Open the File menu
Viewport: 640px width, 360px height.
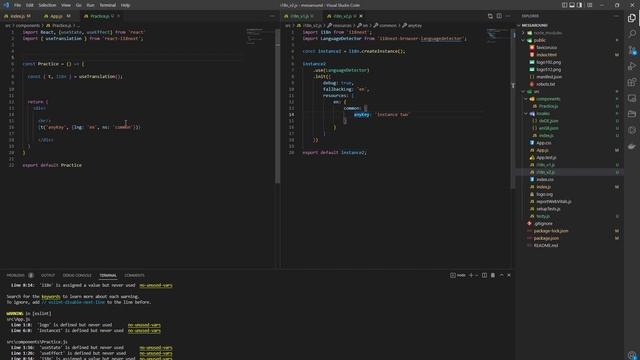pyautogui.click(x=18, y=5)
